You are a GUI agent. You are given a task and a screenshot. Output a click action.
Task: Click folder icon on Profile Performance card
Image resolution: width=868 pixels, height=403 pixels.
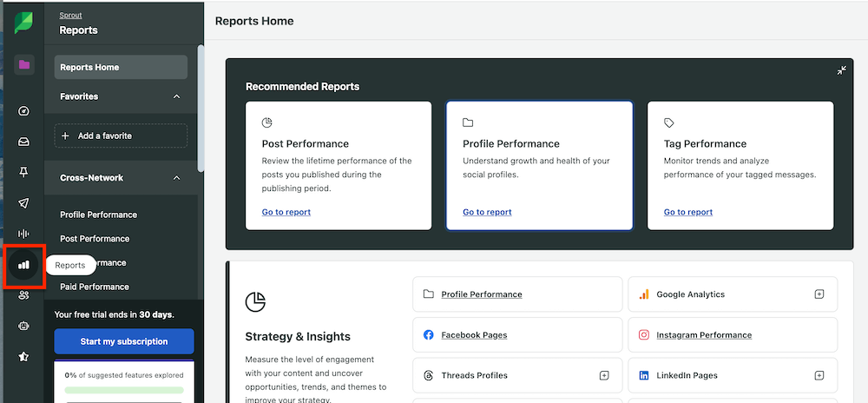468,122
